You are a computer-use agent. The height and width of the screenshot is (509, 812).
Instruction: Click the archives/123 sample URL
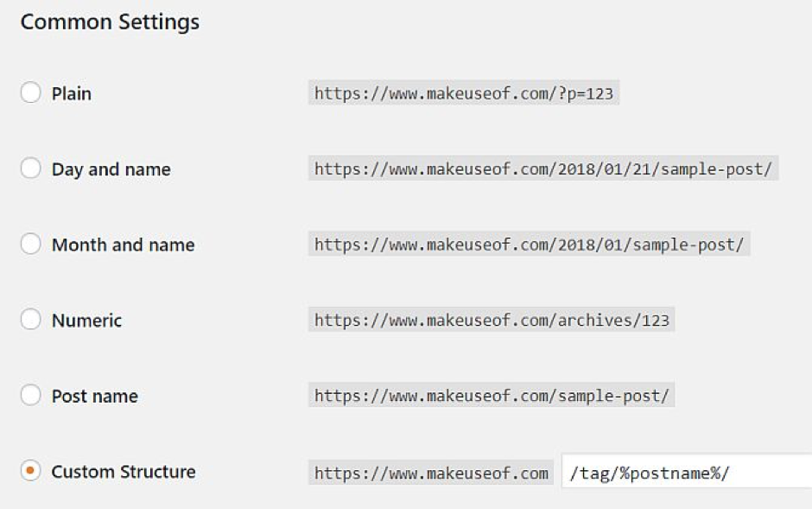pos(492,321)
